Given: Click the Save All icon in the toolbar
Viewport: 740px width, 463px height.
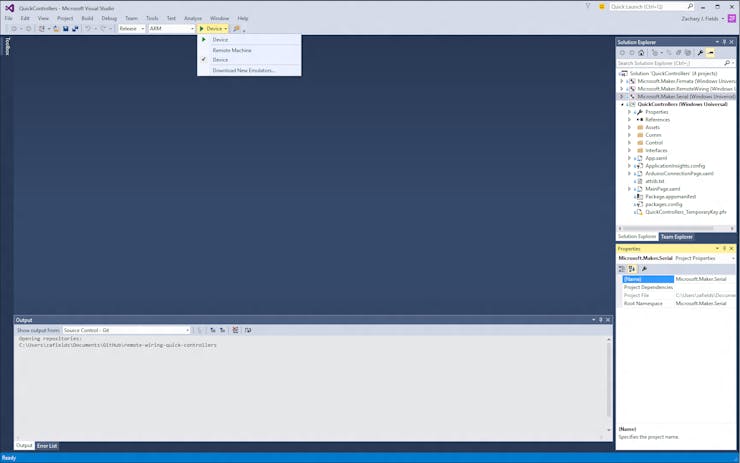Looking at the screenshot, I should [x=75, y=29].
